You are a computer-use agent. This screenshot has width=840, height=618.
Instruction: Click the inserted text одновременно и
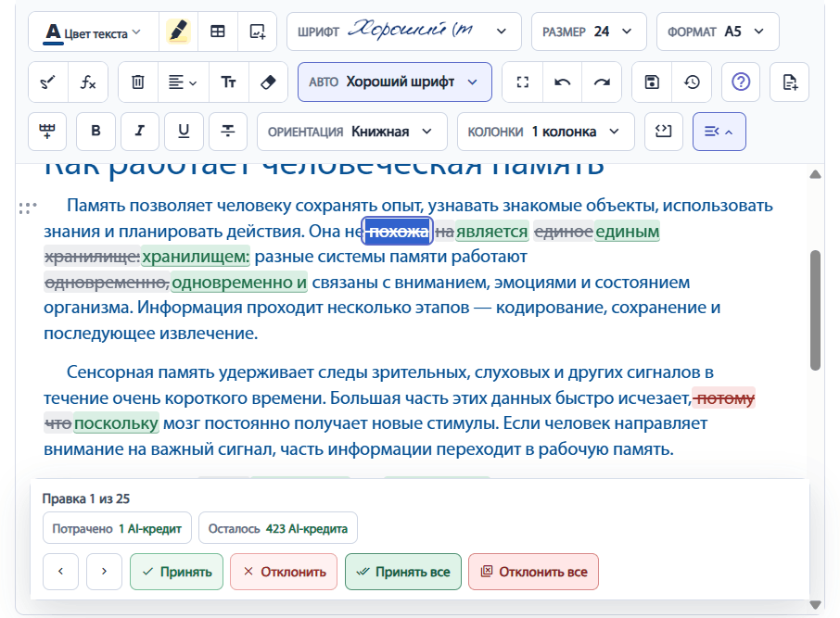(x=239, y=283)
